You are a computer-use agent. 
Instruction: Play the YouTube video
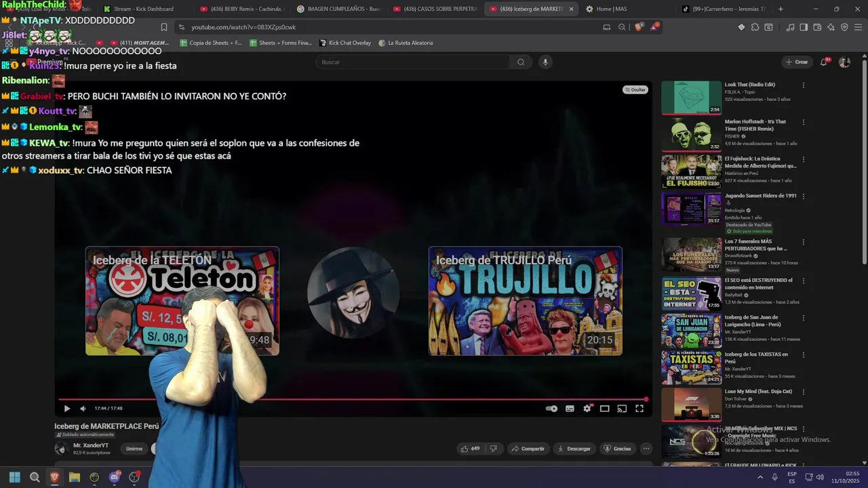click(66, 409)
